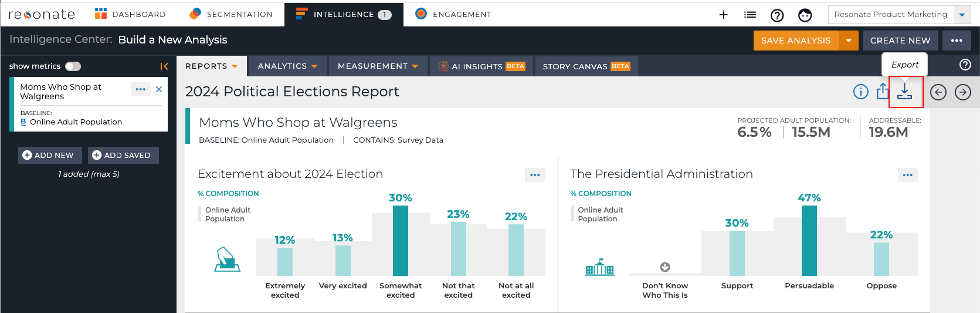Image resolution: width=980 pixels, height=313 pixels.
Task: Open the Analytics dropdown menu
Action: [x=287, y=66]
